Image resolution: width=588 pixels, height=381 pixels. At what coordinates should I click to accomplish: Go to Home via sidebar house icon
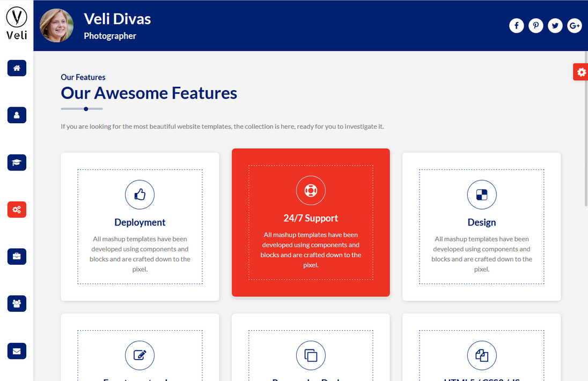(x=17, y=68)
